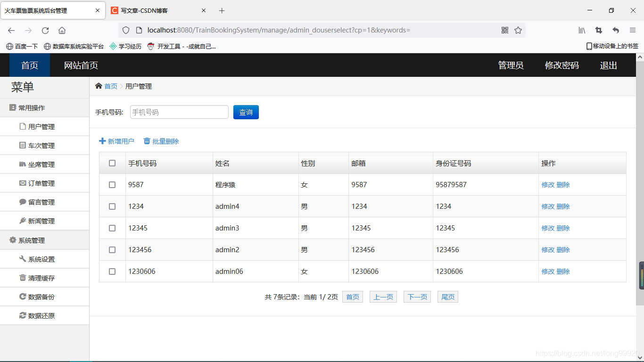The height and width of the screenshot is (362, 644).
Task: Open 清理缓存 in the sidebar
Action: [x=44, y=278]
